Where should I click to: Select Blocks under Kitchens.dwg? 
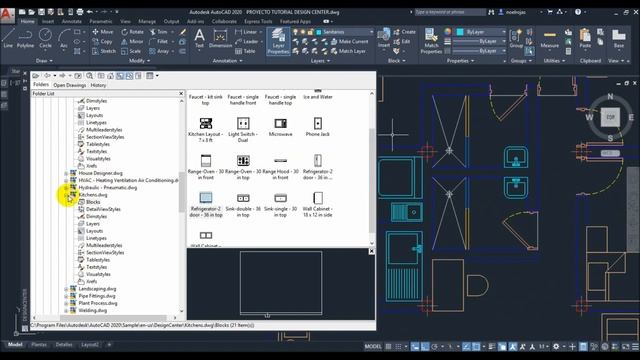click(x=93, y=202)
